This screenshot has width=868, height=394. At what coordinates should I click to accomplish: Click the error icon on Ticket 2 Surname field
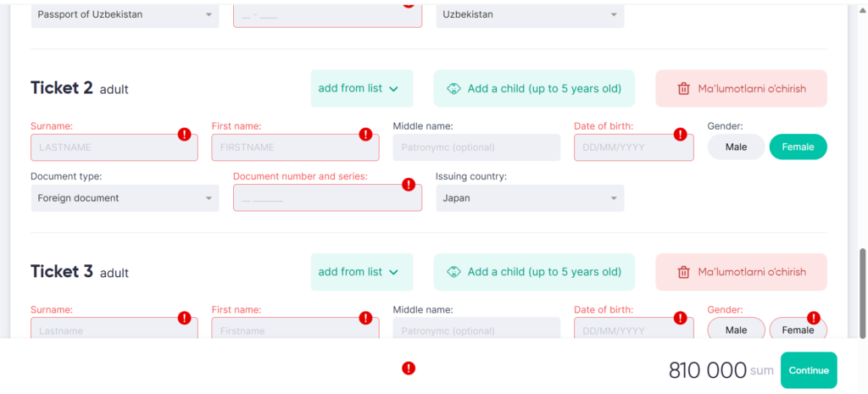click(x=185, y=134)
